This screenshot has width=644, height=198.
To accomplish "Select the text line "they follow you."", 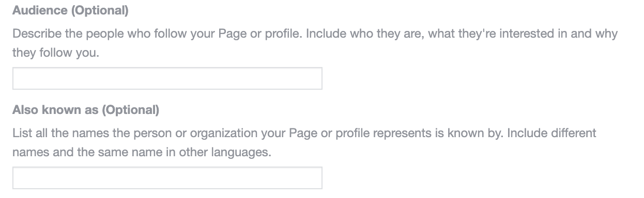I will (x=55, y=53).
